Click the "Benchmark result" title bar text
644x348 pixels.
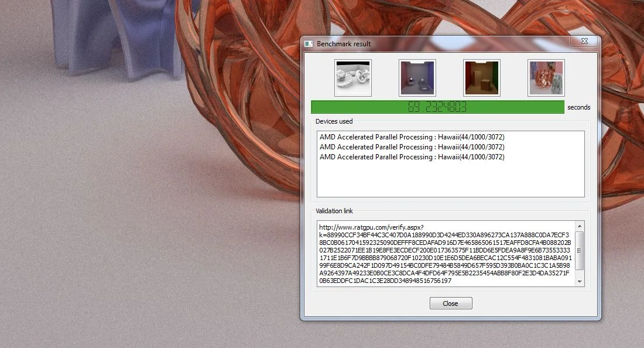(x=344, y=43)
